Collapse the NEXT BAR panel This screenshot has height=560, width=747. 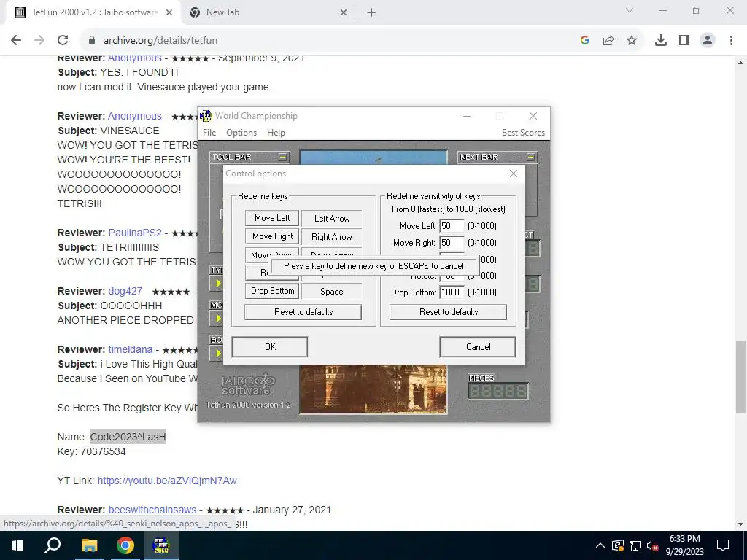pos(531,157)
